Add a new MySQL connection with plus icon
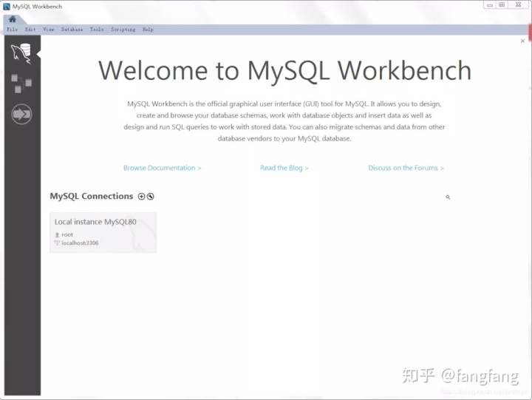 coord(141,196)
